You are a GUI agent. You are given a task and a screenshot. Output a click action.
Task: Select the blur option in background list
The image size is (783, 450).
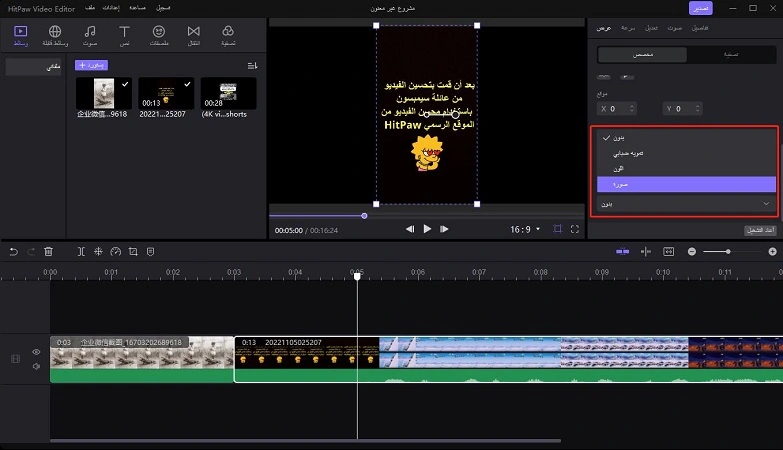point(686,153)
